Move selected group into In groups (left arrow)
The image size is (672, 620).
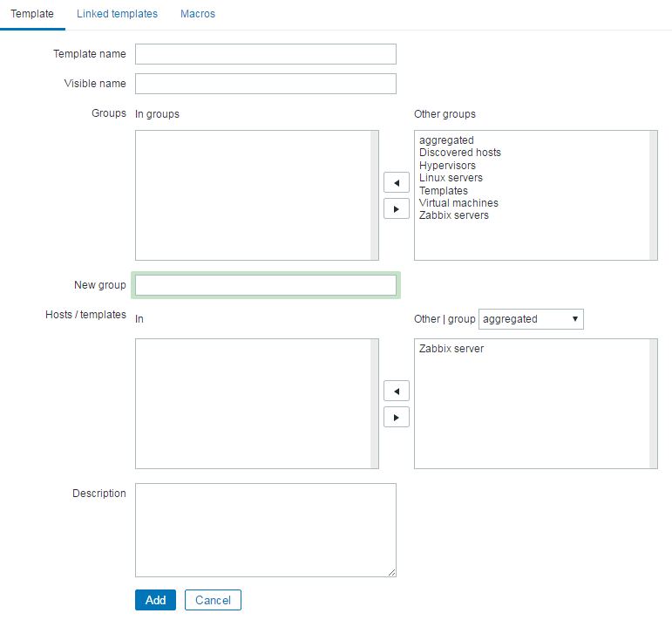click(397, 183)
